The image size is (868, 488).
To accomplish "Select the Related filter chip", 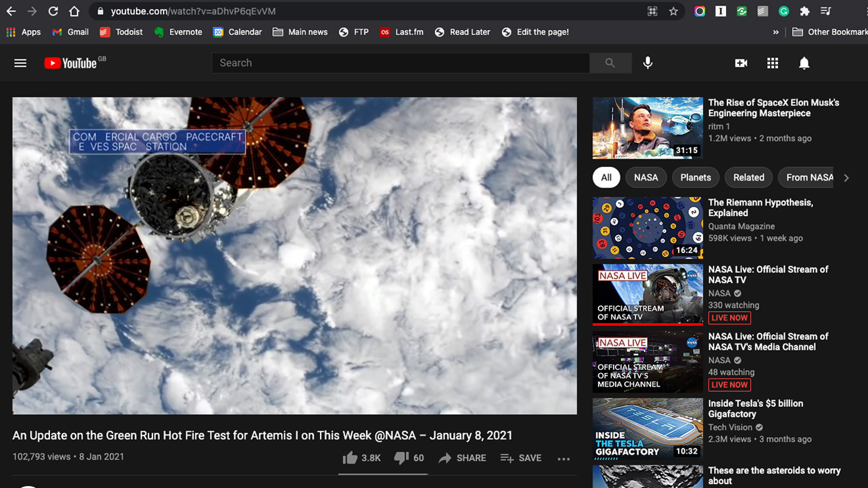I will pyautogui.click(x=749, y=177).
